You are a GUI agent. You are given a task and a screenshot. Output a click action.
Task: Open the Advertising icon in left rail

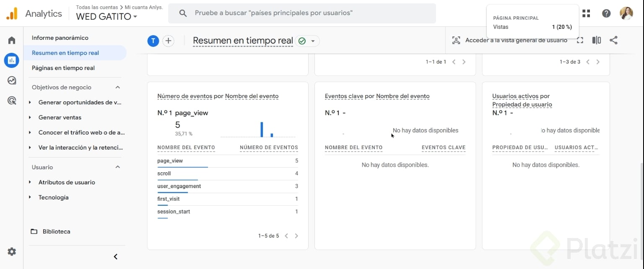12,101
